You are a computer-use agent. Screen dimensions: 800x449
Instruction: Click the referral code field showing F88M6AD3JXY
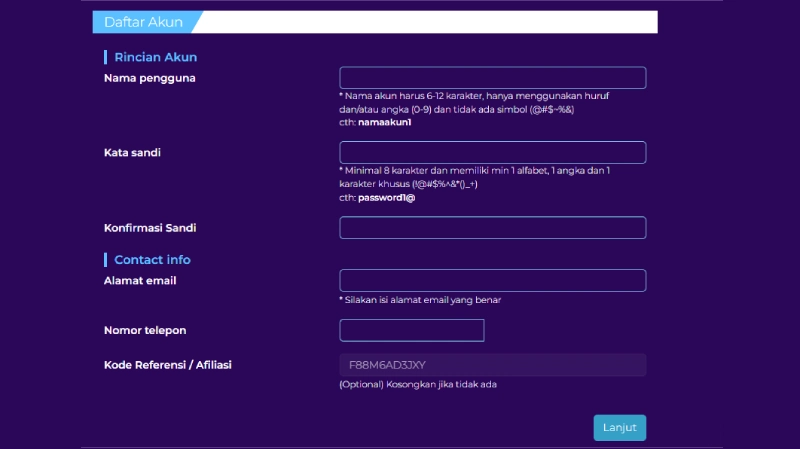tap(492, 365)
